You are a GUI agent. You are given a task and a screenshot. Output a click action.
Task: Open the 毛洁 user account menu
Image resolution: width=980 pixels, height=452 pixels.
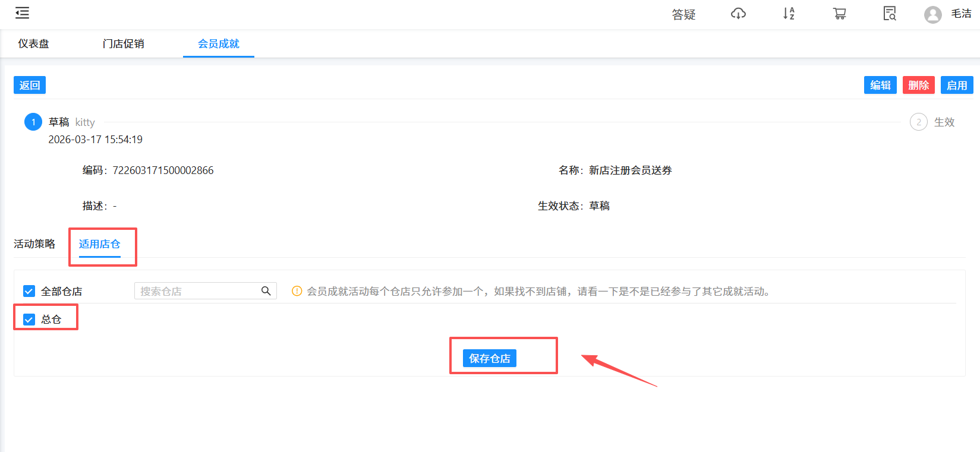(x=960, y=14)
